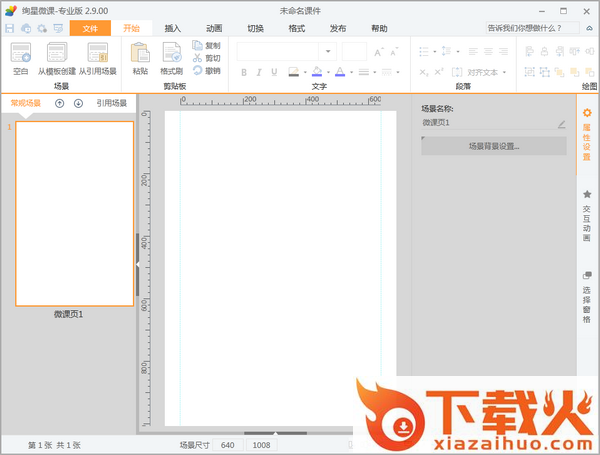
Task: Click Copy (复制)
Action: click(207, 46)
